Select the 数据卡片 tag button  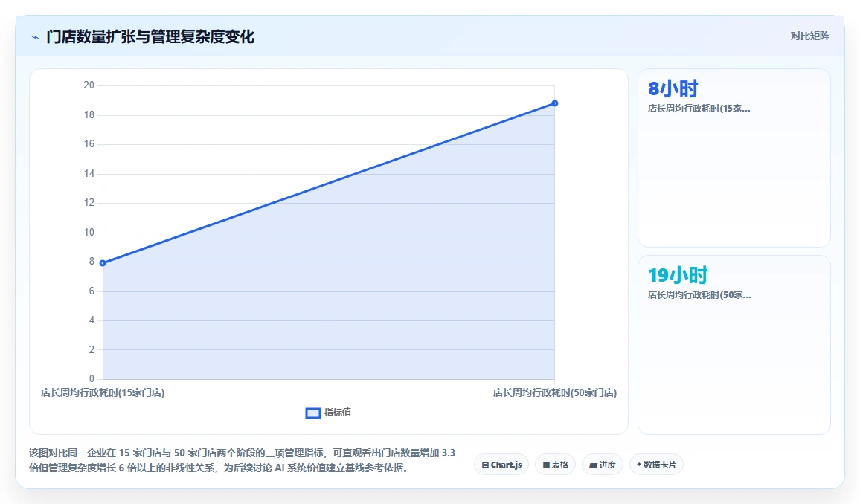656,465
